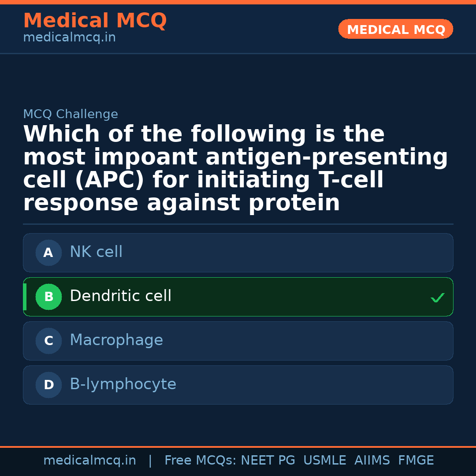Viewport: 476px width, 476px height.
Task: Click the question text about antigen-presenting cell
Action: 235,169
